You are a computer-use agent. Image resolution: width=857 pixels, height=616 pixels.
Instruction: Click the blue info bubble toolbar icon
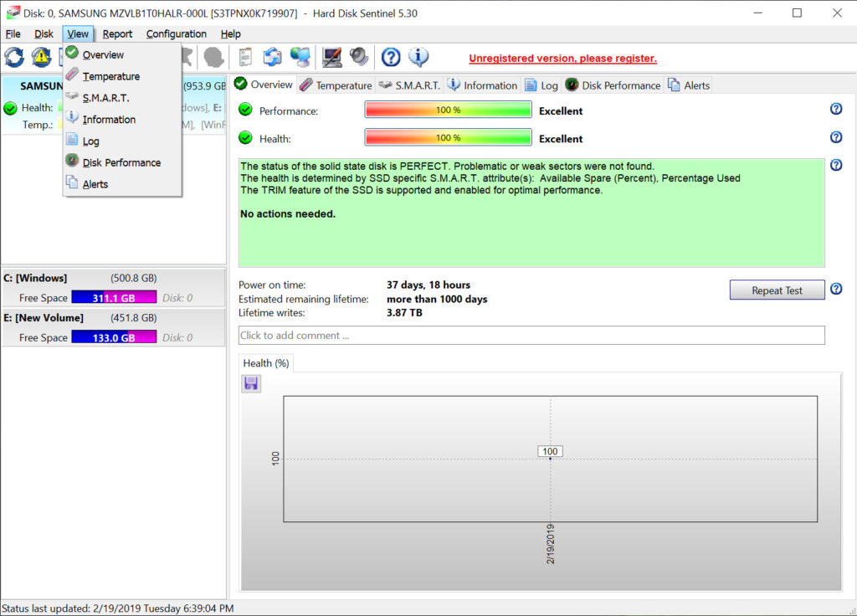point(418,57)
